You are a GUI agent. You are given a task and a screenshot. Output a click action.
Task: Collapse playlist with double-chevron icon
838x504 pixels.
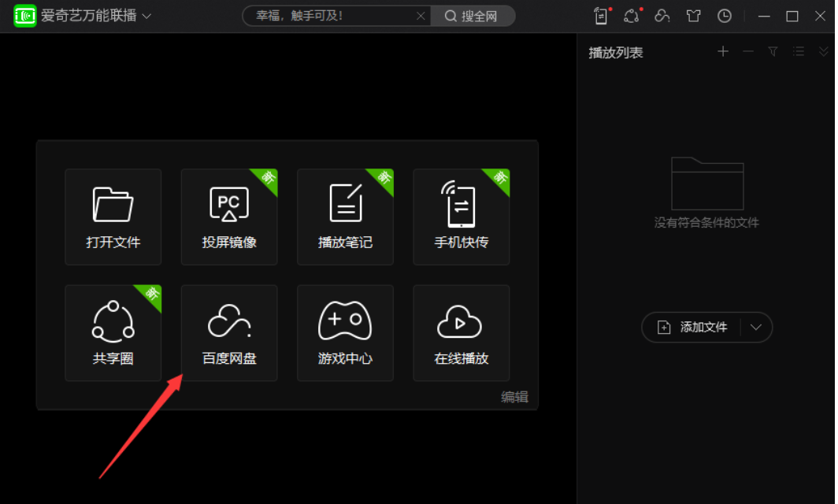823,51
